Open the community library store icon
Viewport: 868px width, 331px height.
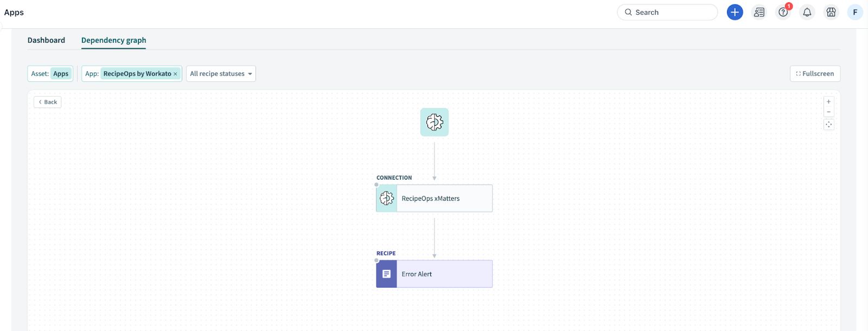pyautogui.click(x=831, y=12)
